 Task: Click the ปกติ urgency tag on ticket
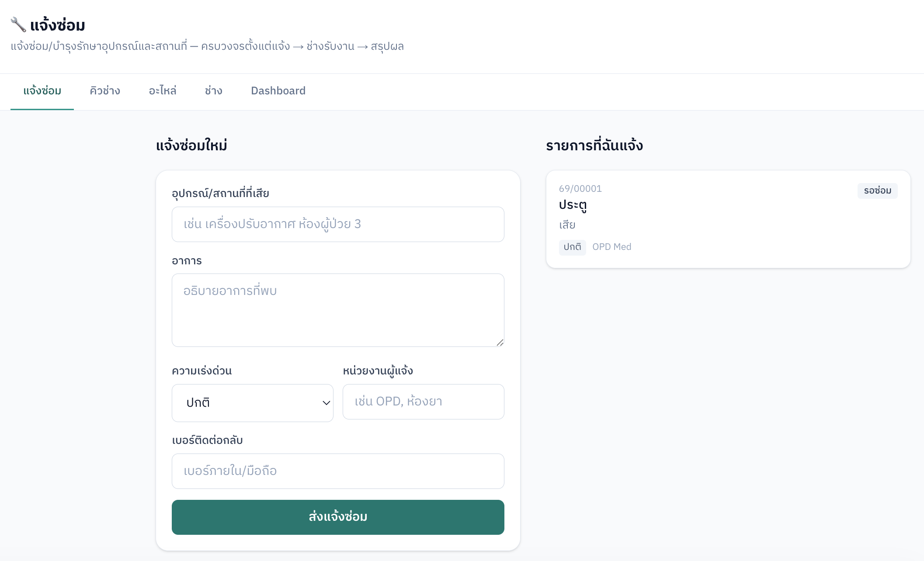(572, 247)
